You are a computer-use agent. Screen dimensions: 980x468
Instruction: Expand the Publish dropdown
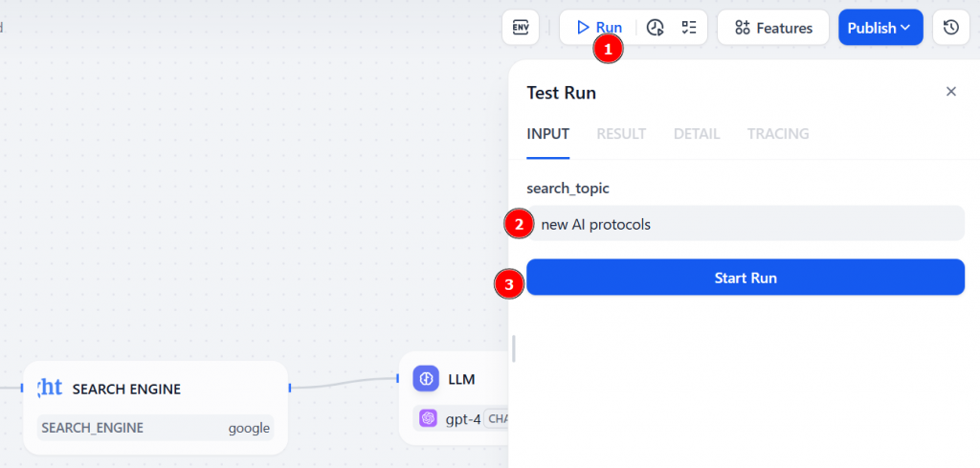pyautogui.click(x=880, y=28)
